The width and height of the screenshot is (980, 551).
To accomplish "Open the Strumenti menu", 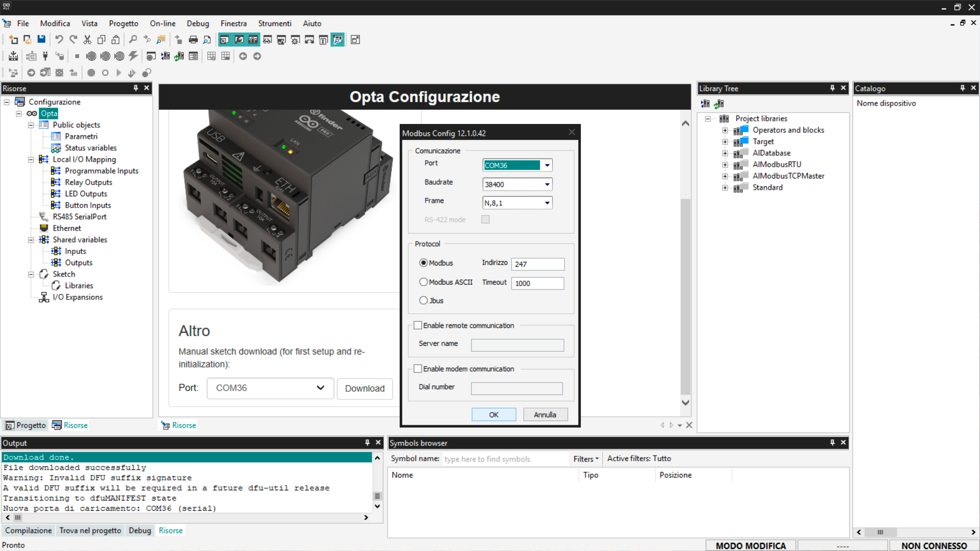I will (x=274, y=23).
